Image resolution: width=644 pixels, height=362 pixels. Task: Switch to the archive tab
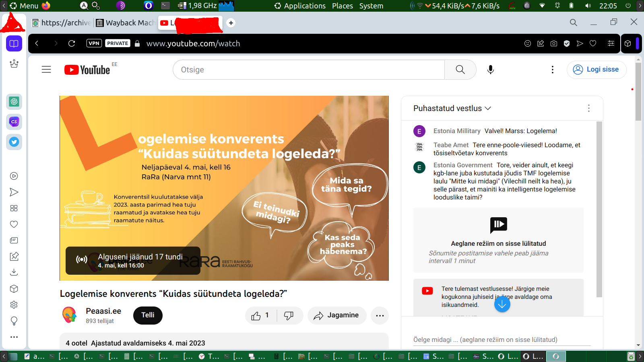tap(61, 23)
